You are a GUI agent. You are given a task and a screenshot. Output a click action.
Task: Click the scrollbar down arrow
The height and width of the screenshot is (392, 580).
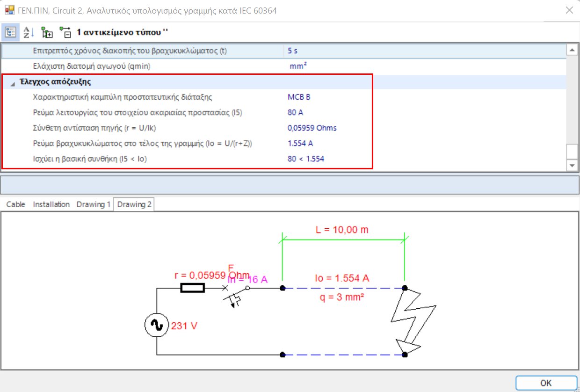(x=572, y=165)
